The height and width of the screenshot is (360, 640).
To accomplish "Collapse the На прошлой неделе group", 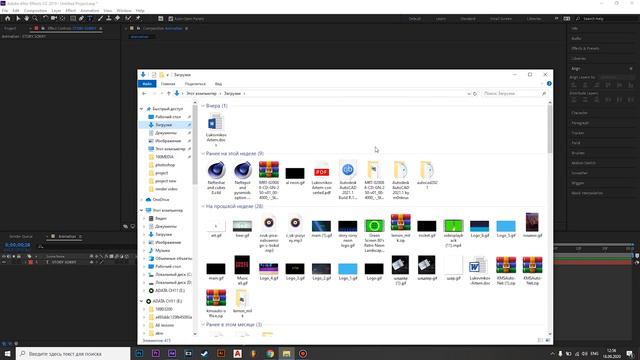I will 203,206.
